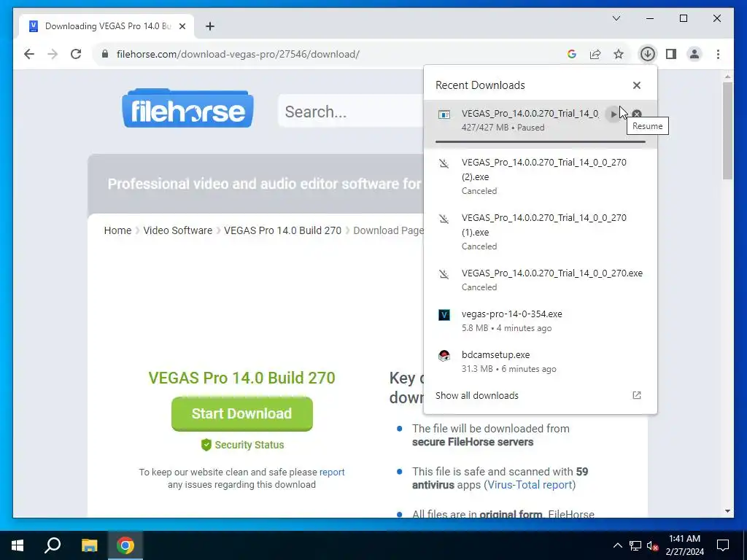Show hidden system tray icons
Image resolution: width=747 pixels, height=560 pixels.
617,545
